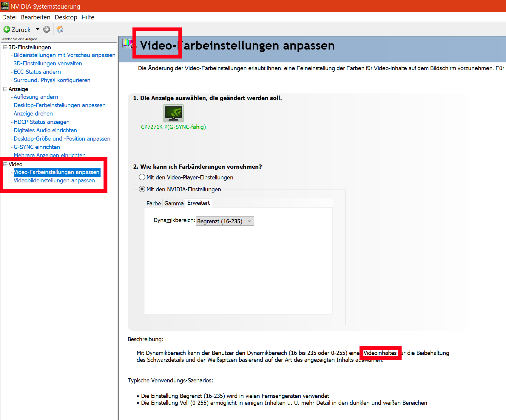Switch to the Erweitert tab
The height and width of the screenshot is (420, 506).
click(x=199, y=203)
